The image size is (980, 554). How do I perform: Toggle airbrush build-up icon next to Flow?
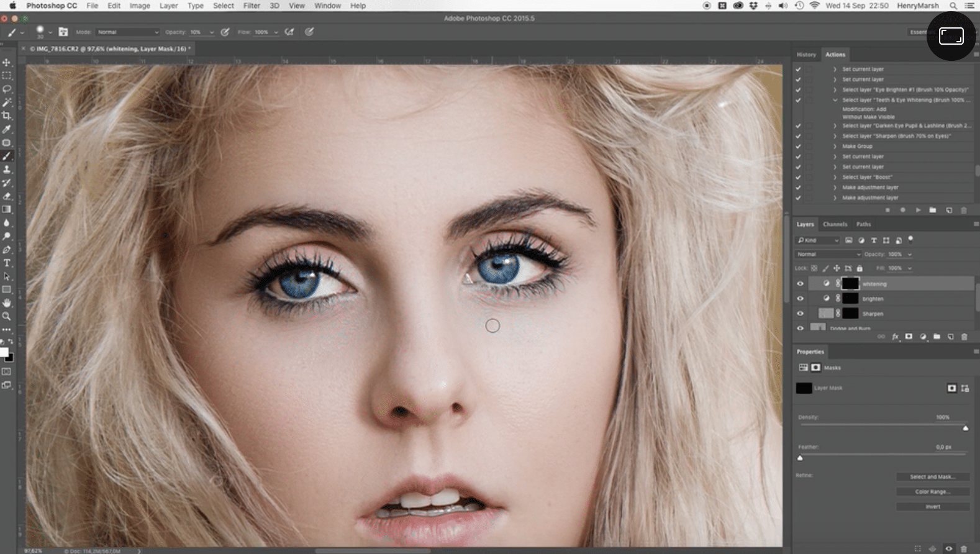(x=289, y=32)
